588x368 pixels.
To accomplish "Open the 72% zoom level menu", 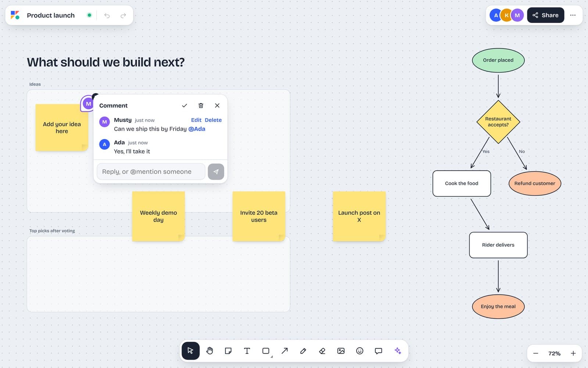I will pyautogui.click(x=554, y=353).
